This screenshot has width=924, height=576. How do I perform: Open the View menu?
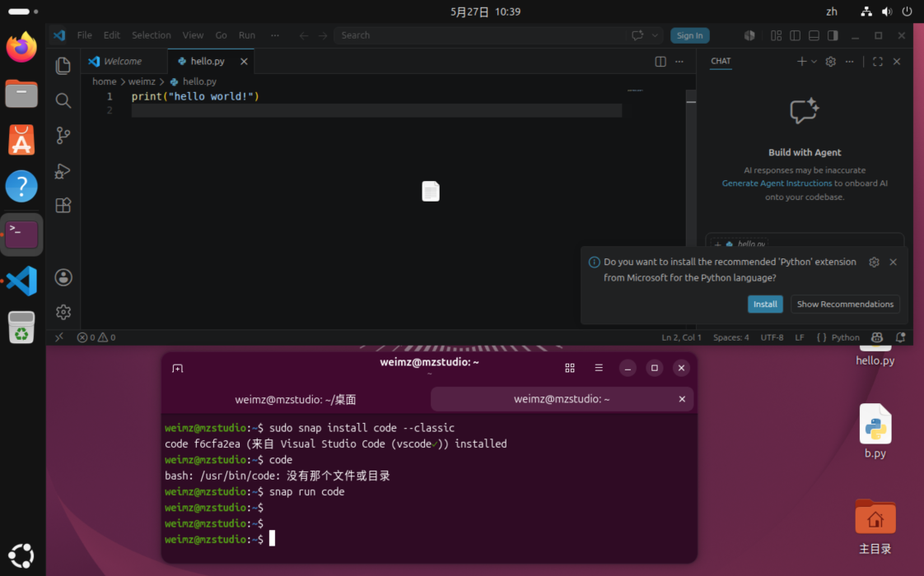193,35
